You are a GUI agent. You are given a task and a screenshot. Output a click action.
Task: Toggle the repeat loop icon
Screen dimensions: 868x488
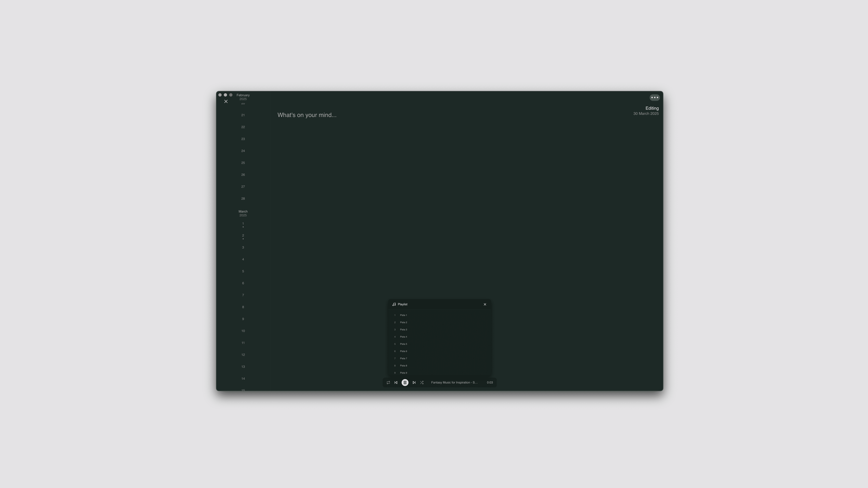[x=388, y=383]
